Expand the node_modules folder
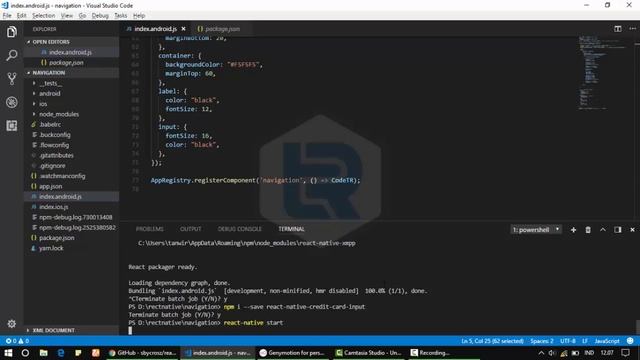The height and width of the screenshot is (360, 640). [59, 114]
